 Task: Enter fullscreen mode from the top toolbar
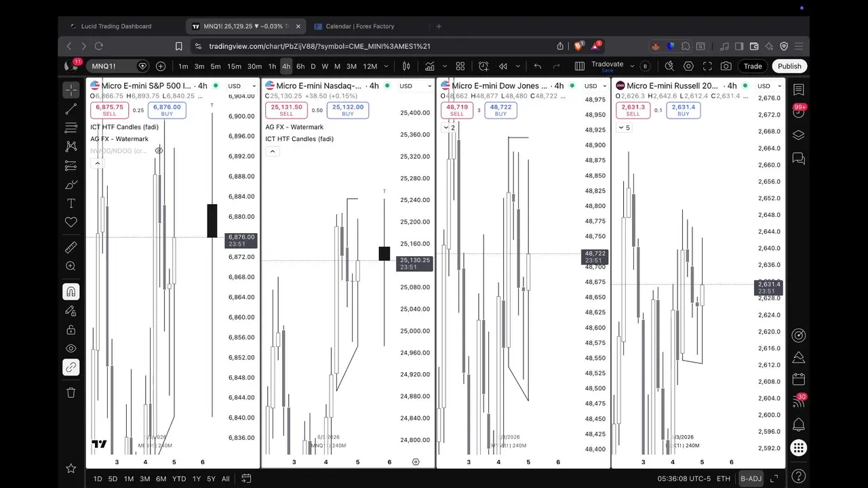click(x=707, y=66)
